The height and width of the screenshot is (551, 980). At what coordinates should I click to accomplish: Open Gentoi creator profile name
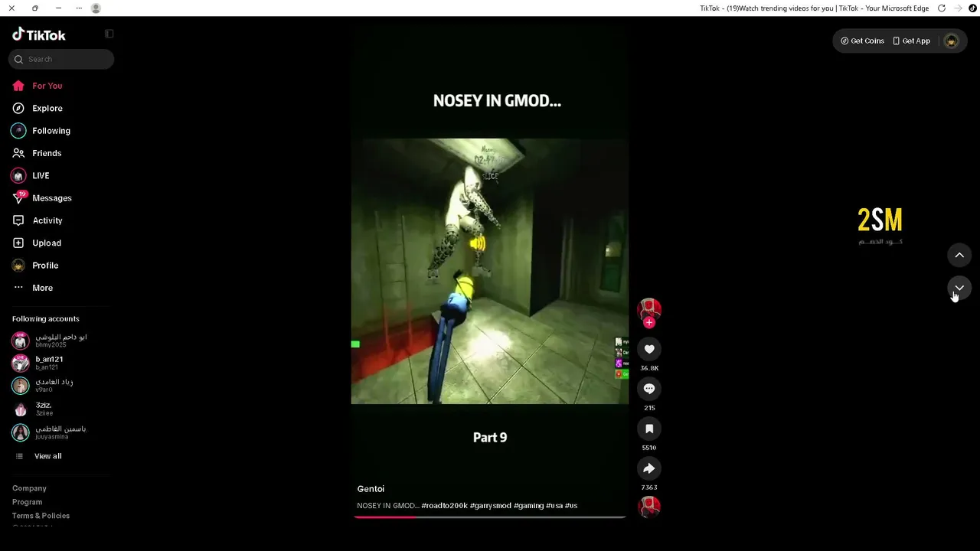[x=371, y=489]
